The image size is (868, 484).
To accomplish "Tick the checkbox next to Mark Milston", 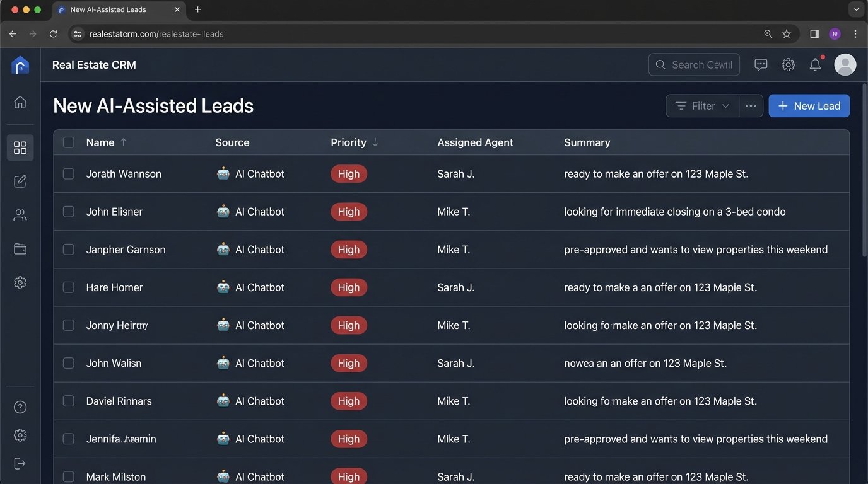I will (68, 476).
